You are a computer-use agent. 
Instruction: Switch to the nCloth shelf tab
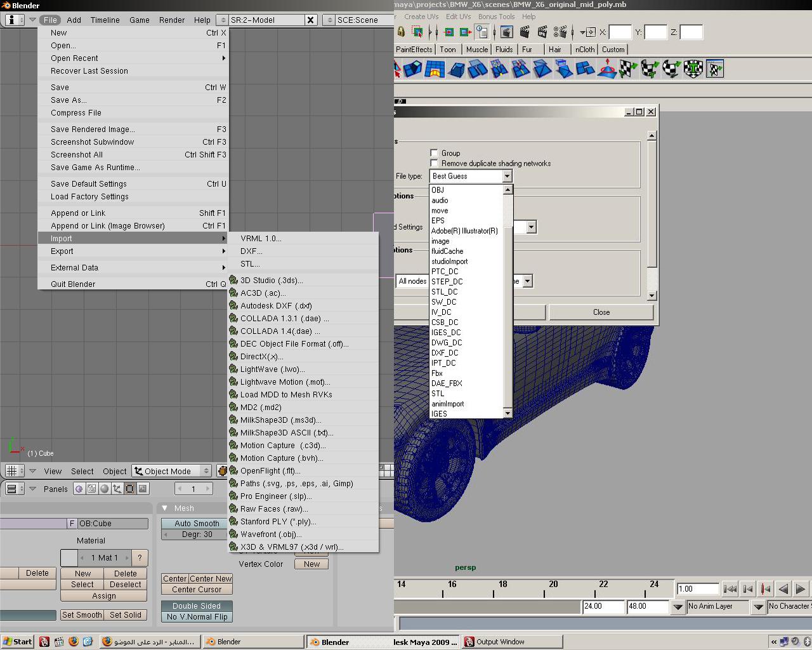[x=585, y=49]
